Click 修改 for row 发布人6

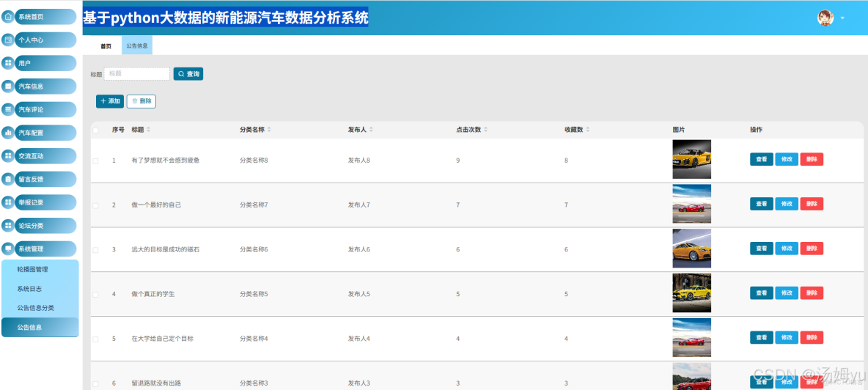pos(787,249)
